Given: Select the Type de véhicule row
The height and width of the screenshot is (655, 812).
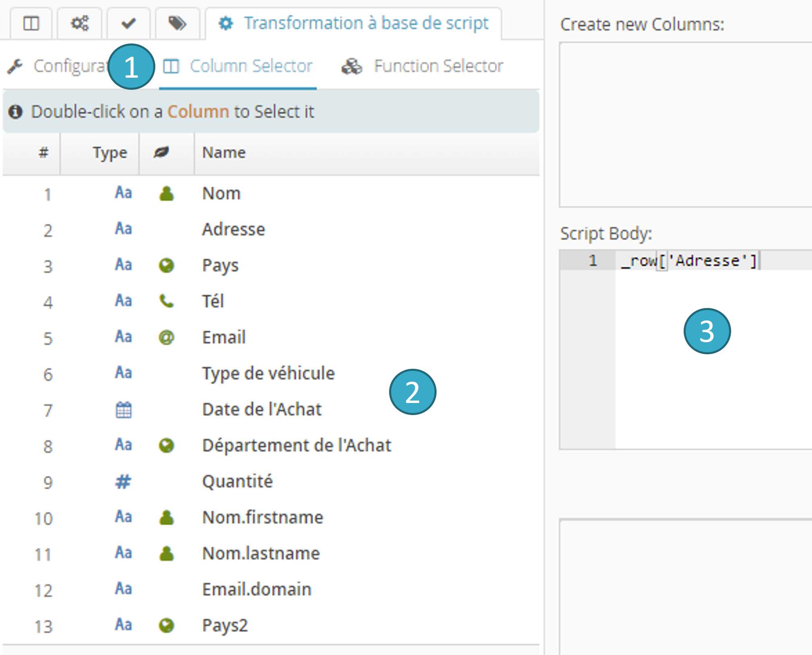Looking at the screenshot, I should [x=271, y=374].
